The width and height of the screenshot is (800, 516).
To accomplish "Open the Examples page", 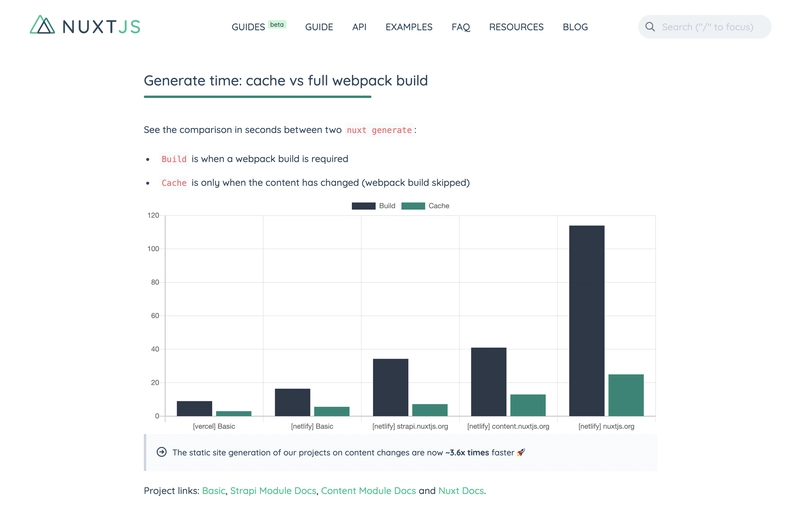I will [409, 27].
